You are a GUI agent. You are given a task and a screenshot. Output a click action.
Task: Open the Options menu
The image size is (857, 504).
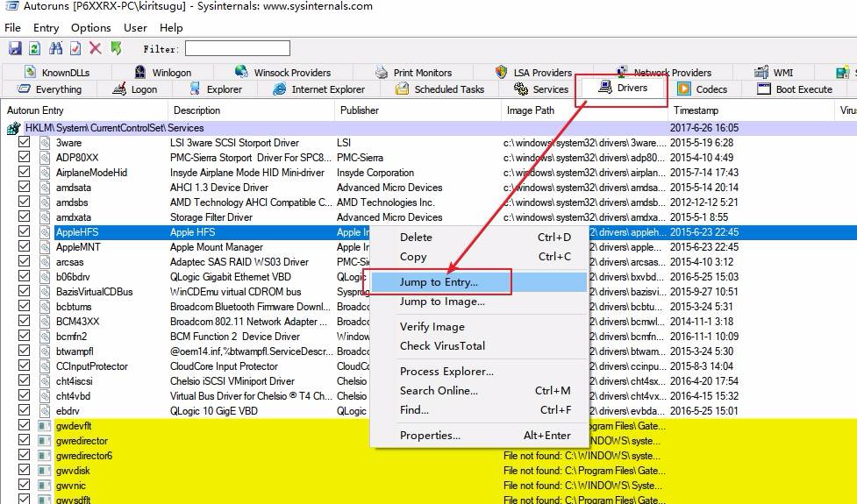pyautogui.click(x=90, y=27)
